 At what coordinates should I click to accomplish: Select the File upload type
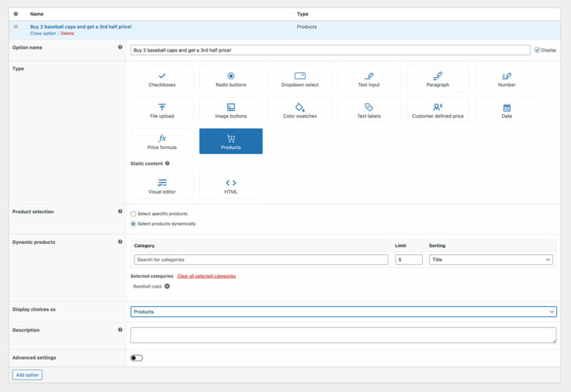coord(162,110)
